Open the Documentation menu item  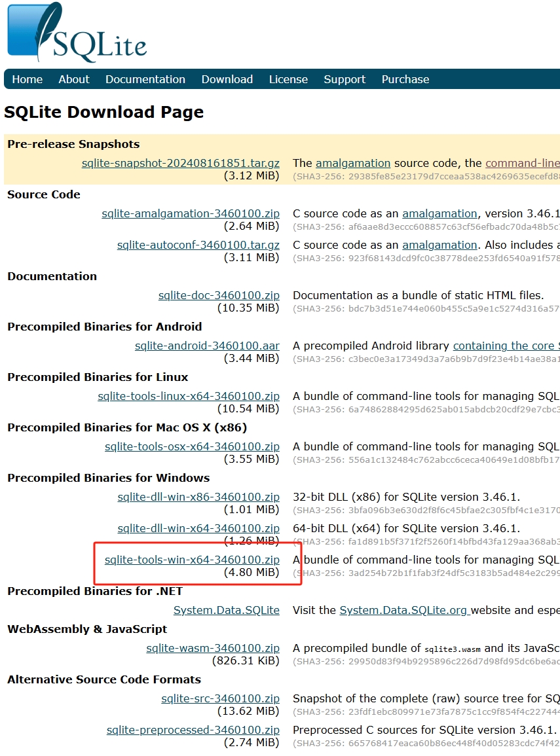pos(145,79)
